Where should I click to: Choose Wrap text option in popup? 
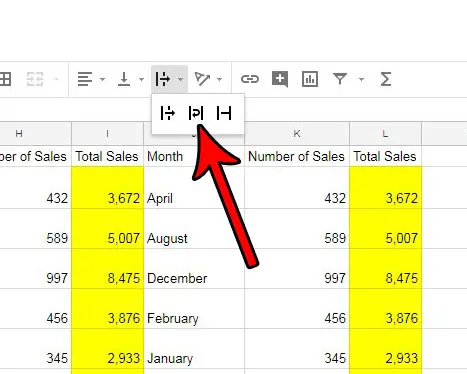[x=196, y=113]
